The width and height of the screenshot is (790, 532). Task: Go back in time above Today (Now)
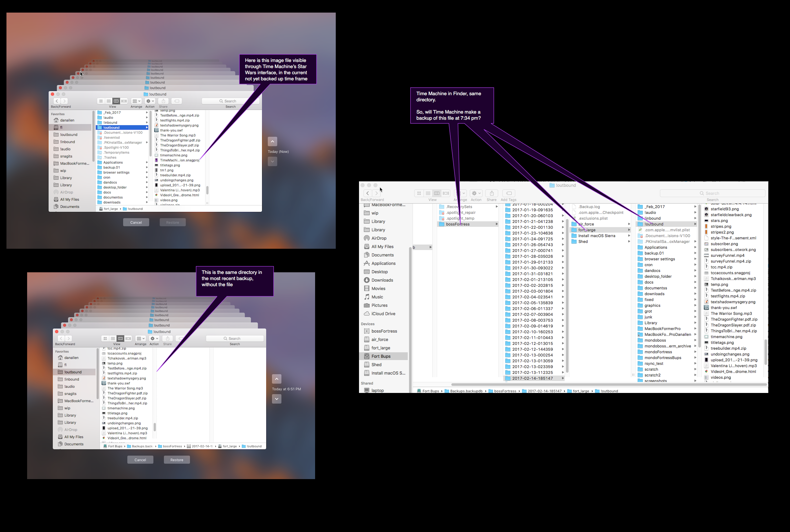tap(272, 142)
